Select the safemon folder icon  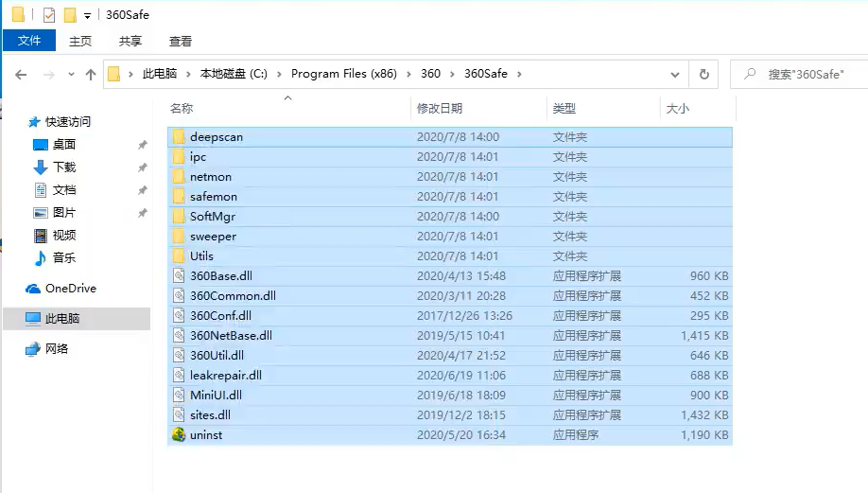(179, 197)
